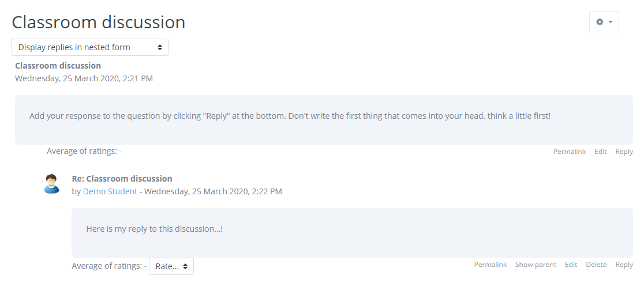Open the discussion settings gear menu

click(600, 22)
